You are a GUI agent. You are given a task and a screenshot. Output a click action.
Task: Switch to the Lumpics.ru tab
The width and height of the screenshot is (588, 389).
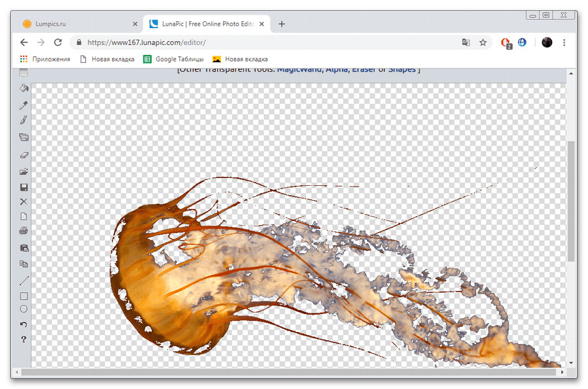point(72,24)
